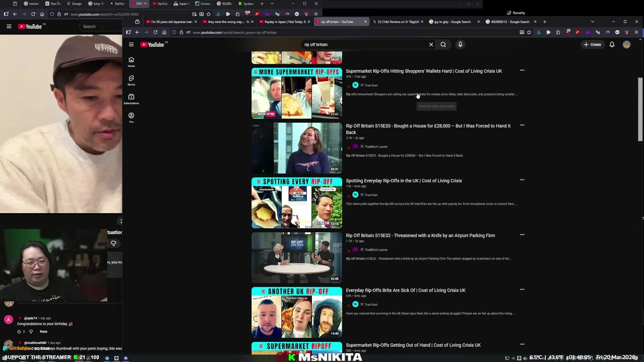
Task: Open more options for 'Supermarket Rip-Offs Getting Out of Hand'
Action: [x=522, y=344]
